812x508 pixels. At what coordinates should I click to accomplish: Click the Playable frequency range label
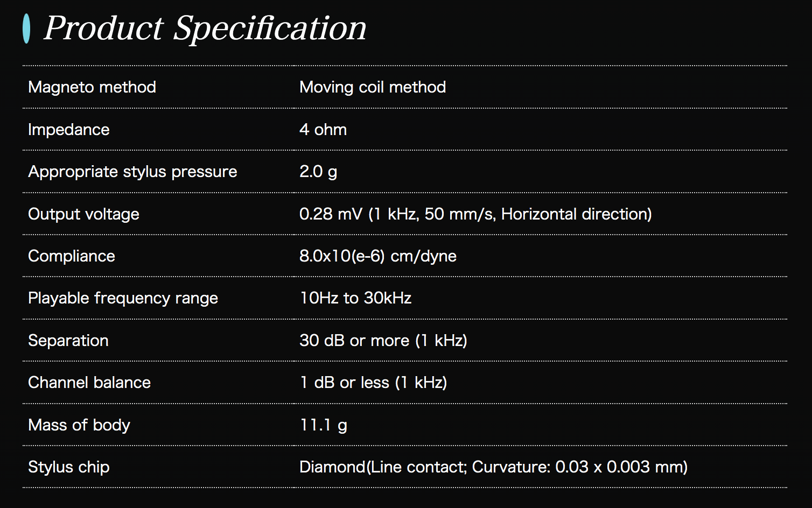pyautogui.click(x=123, y=298)
